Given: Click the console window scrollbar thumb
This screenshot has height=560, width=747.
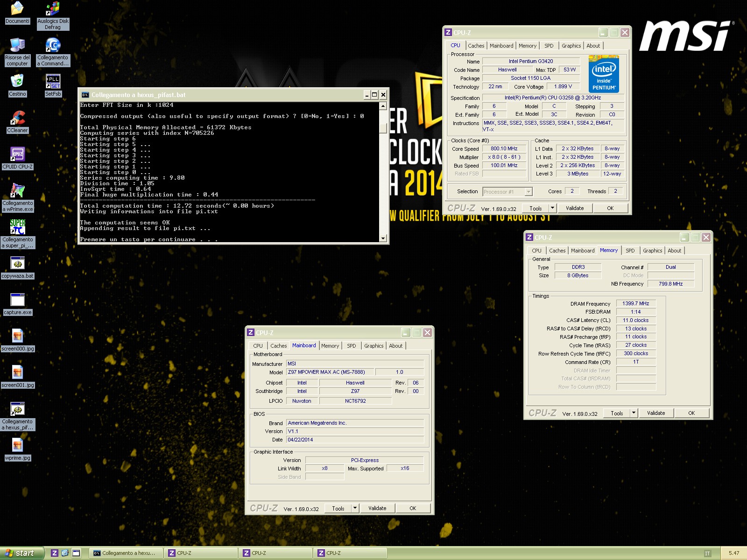Looking at the screenshot, I should coord(383,128).
